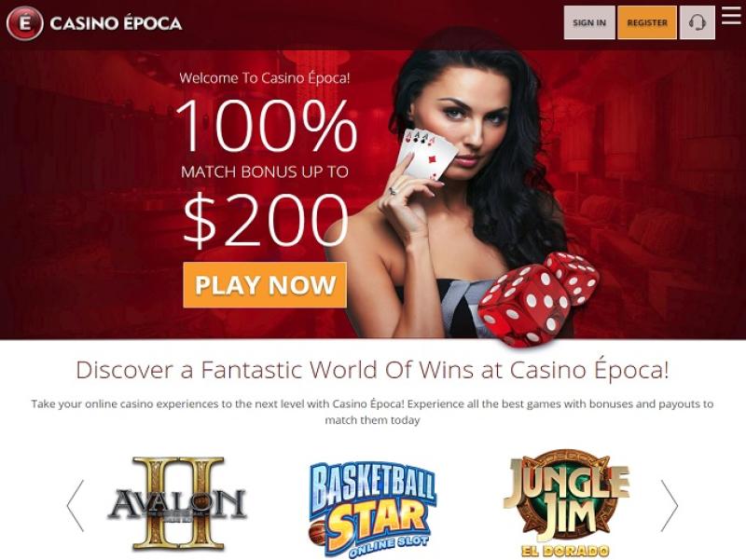Open the Avalon II game logo

pyautogui.click(x=177, y=503)
